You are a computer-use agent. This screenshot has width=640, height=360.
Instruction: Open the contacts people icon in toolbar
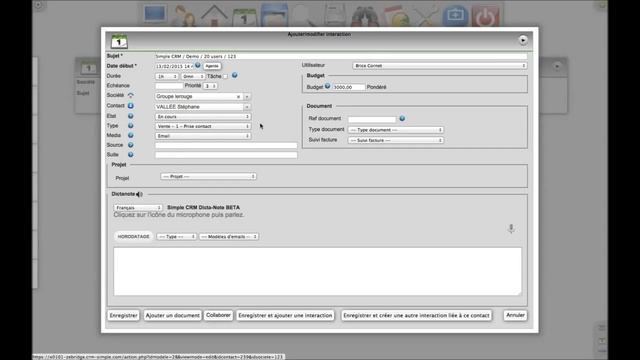(x=184, y=16)
